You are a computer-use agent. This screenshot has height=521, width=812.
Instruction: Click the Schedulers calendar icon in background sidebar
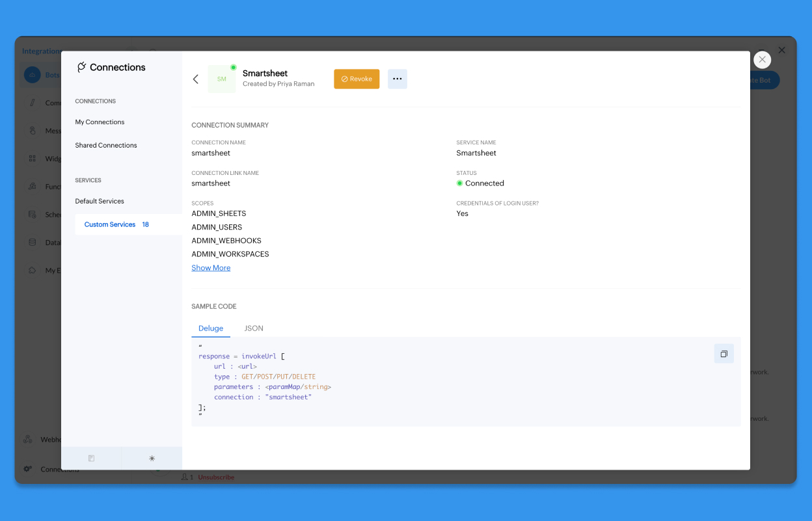coord(33,215)
